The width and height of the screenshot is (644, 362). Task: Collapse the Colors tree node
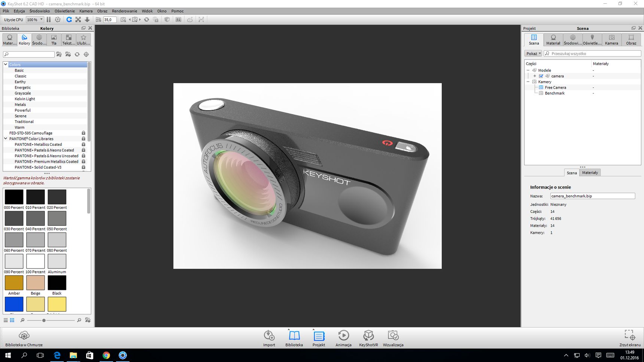click(x=6, y=64)
